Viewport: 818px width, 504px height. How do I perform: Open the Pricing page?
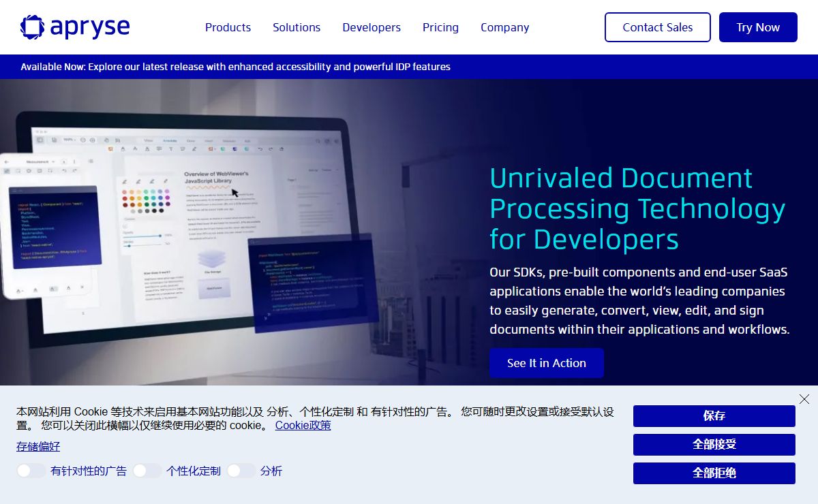(x=440, y=27)
